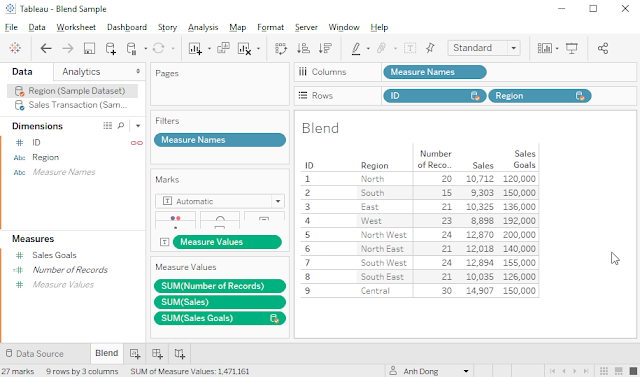Open the File menu
640x377 pixels.
click(x=11, y=27)
